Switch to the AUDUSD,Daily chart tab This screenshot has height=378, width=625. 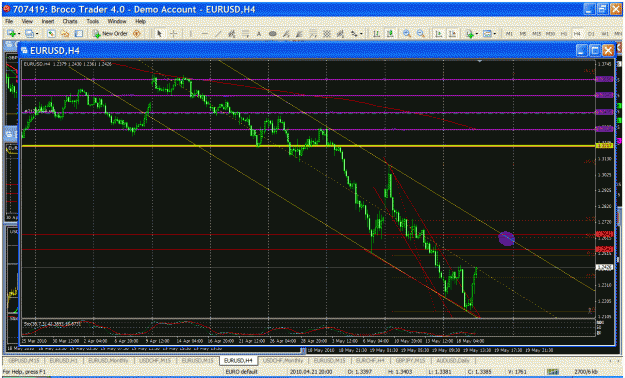tap(454, 361)
